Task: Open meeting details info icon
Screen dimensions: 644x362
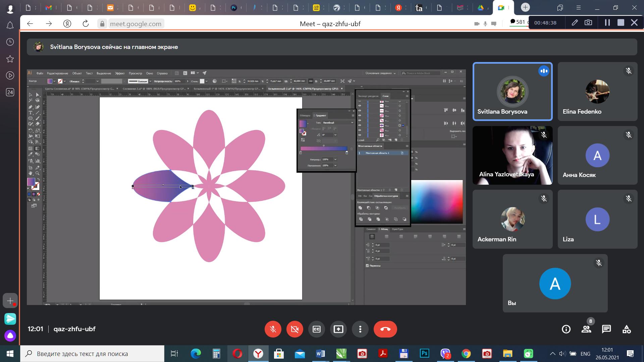Action: (x=566, y=329)
